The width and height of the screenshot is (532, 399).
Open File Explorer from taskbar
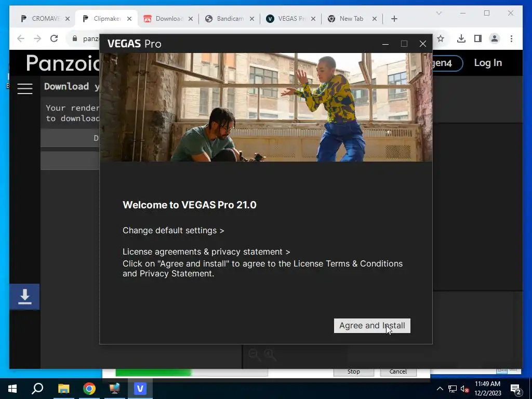pyautogui.click(x=63, y=389)
